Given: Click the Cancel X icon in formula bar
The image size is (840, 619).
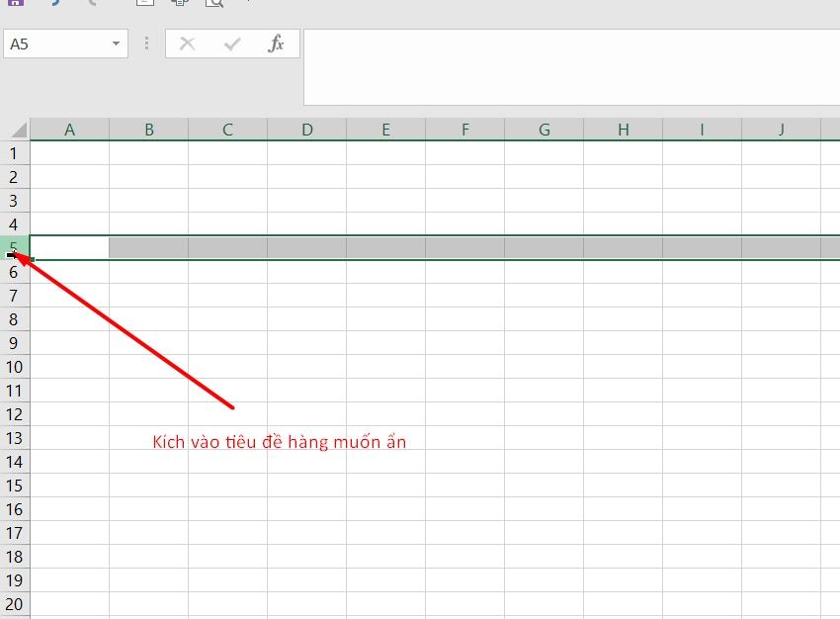Looking at the screenshot, I should coord(187,44).
